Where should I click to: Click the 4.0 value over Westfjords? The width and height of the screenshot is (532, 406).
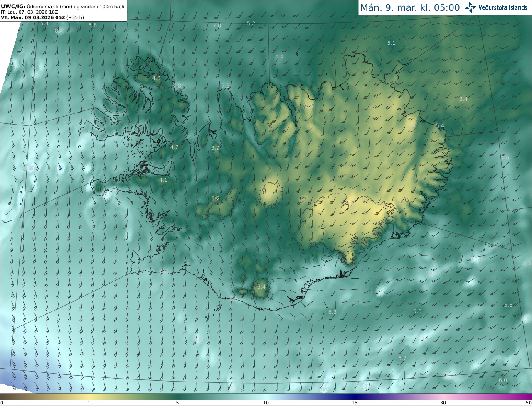click(x=156, y=78)
